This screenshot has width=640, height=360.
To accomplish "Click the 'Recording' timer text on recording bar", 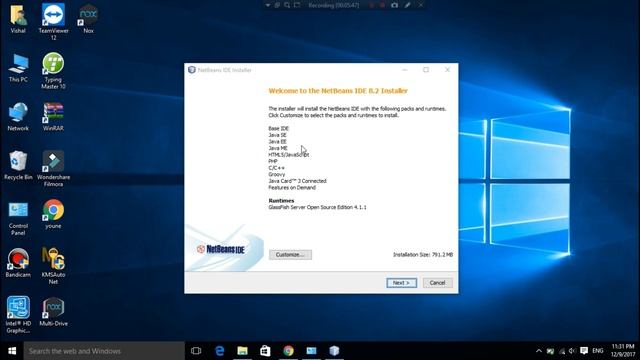I will coord(334,5).
